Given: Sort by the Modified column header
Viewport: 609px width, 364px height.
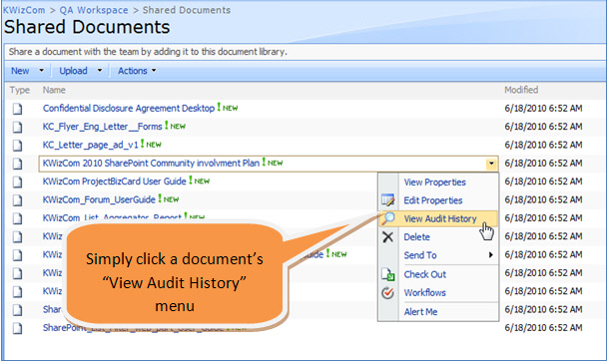Looking at the screenshot, I should [x=521, y=90].
